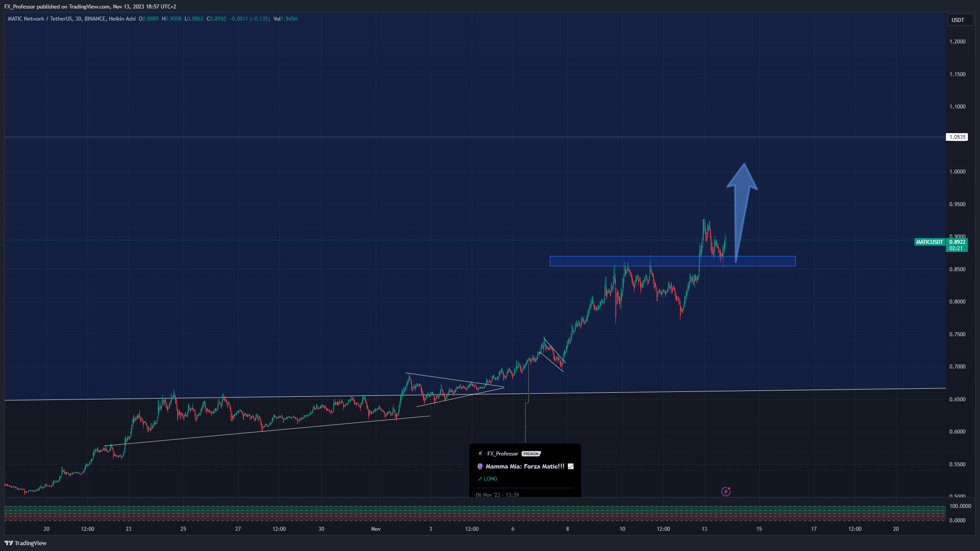Screen dimensions: 980x551
Task: Select the blue rectangle support zone
Action: [672, 261]
